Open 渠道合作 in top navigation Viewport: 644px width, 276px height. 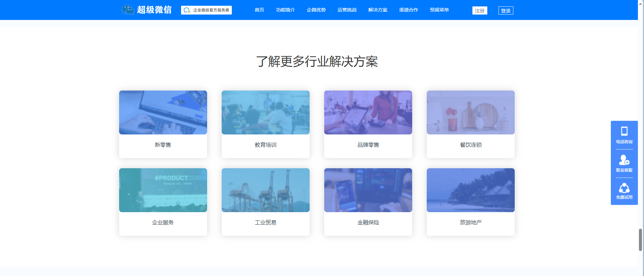coord(408,10)
